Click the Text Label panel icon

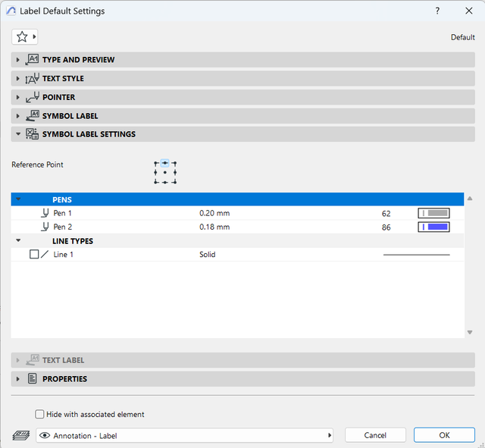click(x=32, y=360)
